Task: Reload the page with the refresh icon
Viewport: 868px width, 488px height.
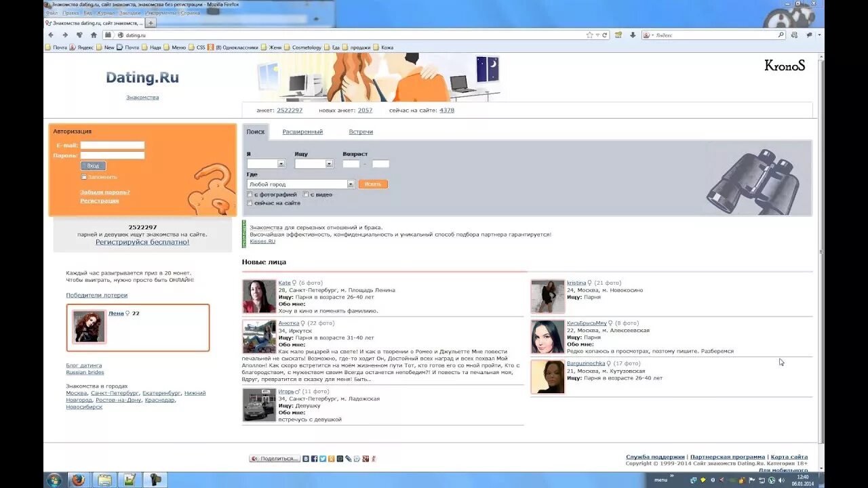Action: tap(605, 35)
